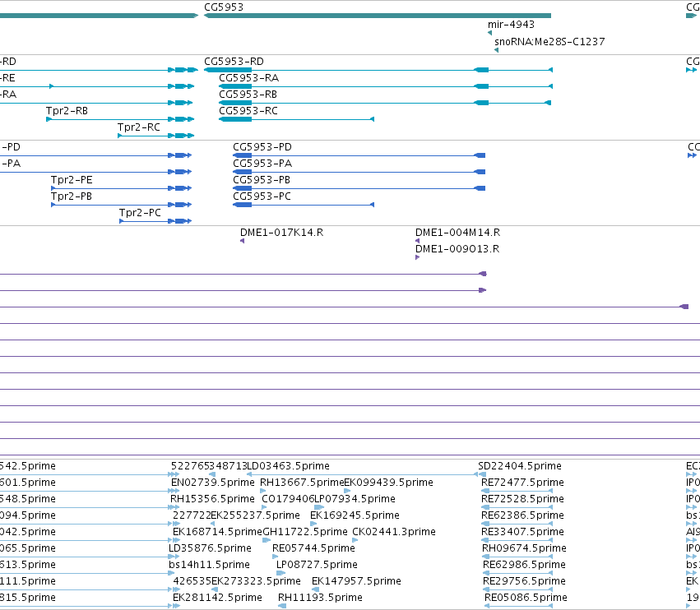This screenshot has height=610, width=700.
Task: Click the LP08727.5prime EST label
Action: tap(317, 565)
